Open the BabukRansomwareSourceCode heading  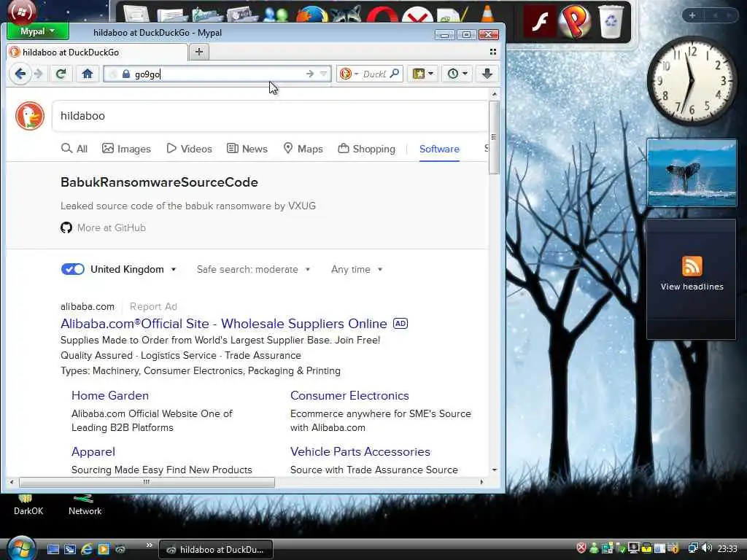[x=159, y=182]
